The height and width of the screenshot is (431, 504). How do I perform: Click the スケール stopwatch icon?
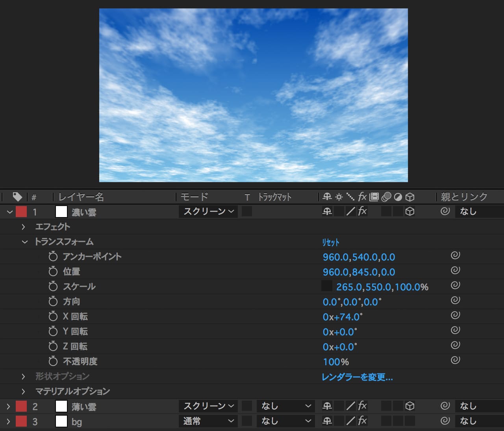click(53, 287)
